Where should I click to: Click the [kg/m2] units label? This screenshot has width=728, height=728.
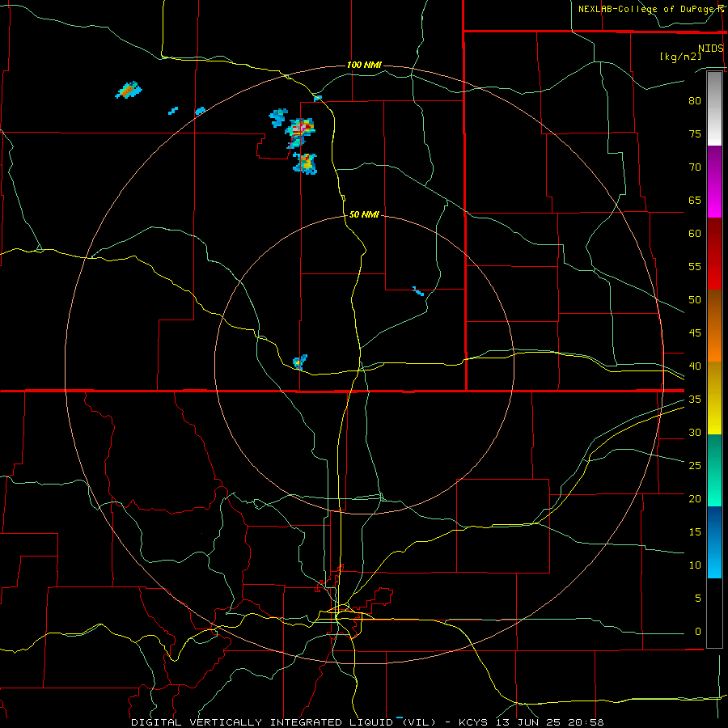tap(680, 57)
